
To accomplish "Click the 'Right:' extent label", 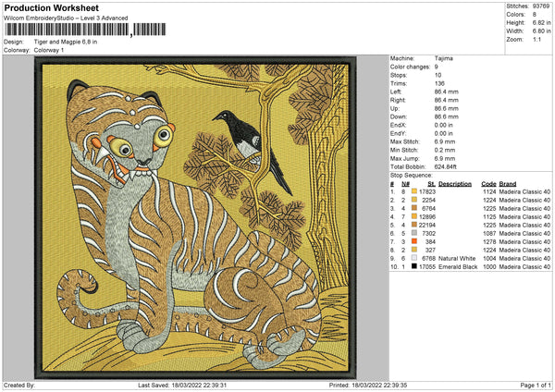I will coord(398,100).
